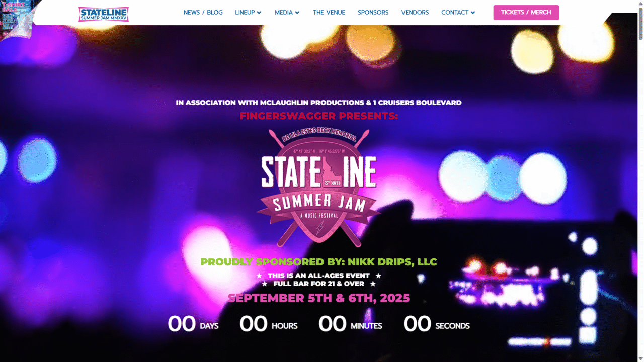This screenshot has width=644, height=362.
Task: Click the scrollbar up arrow
Action: (x=640, y=4)
